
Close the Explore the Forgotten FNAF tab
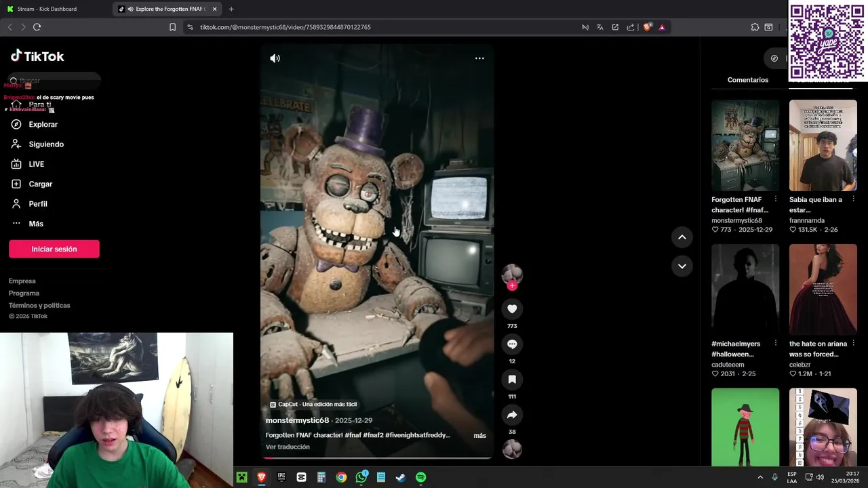coord(214,9)
